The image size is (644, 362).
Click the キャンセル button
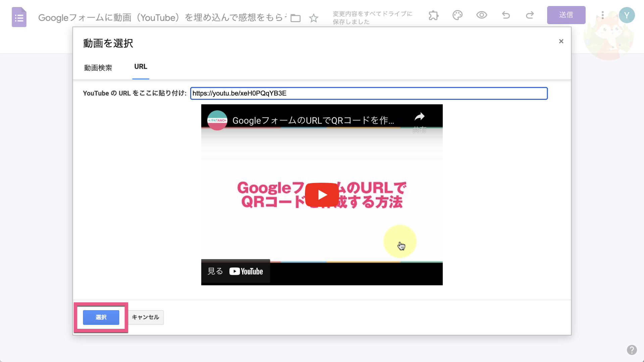pos(145,317)
